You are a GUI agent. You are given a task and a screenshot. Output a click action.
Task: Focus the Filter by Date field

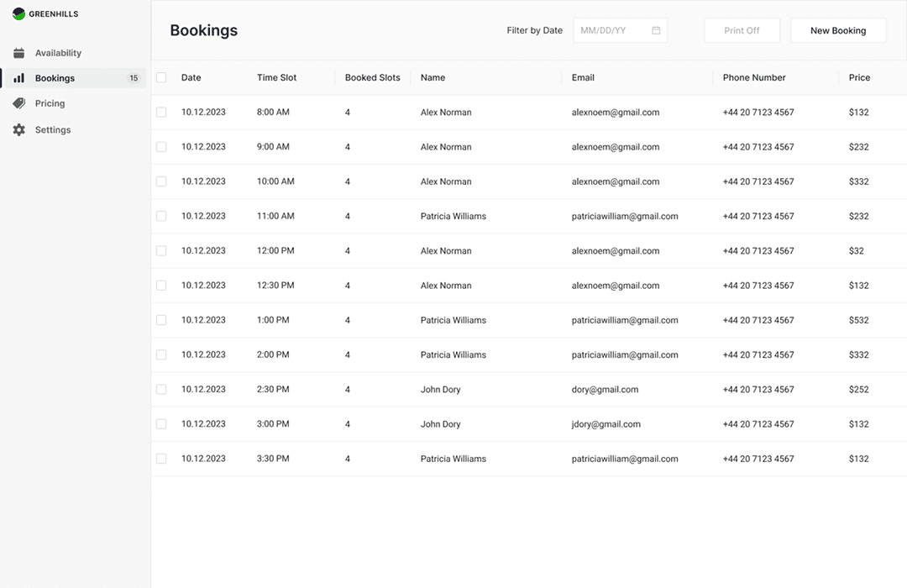[613, 31]
